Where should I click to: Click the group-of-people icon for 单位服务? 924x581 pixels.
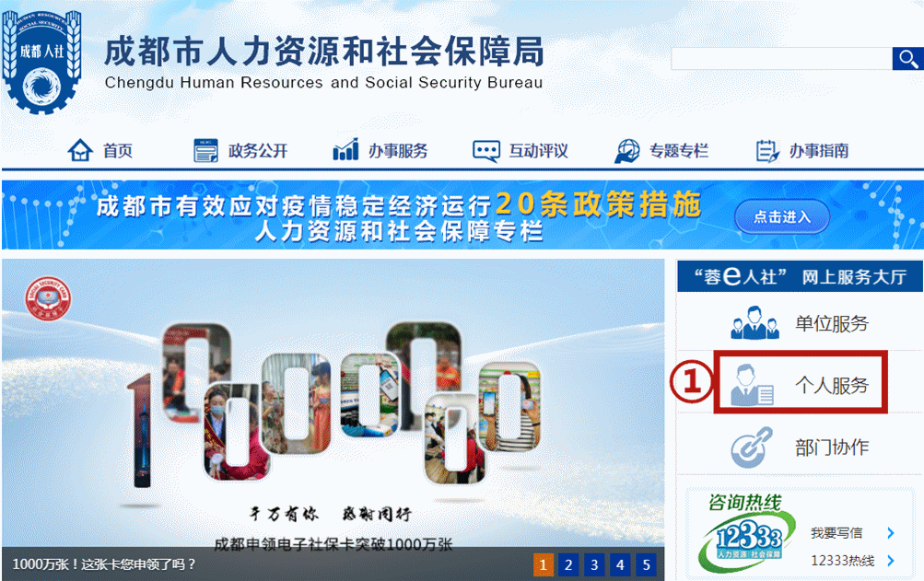[754, 323]
